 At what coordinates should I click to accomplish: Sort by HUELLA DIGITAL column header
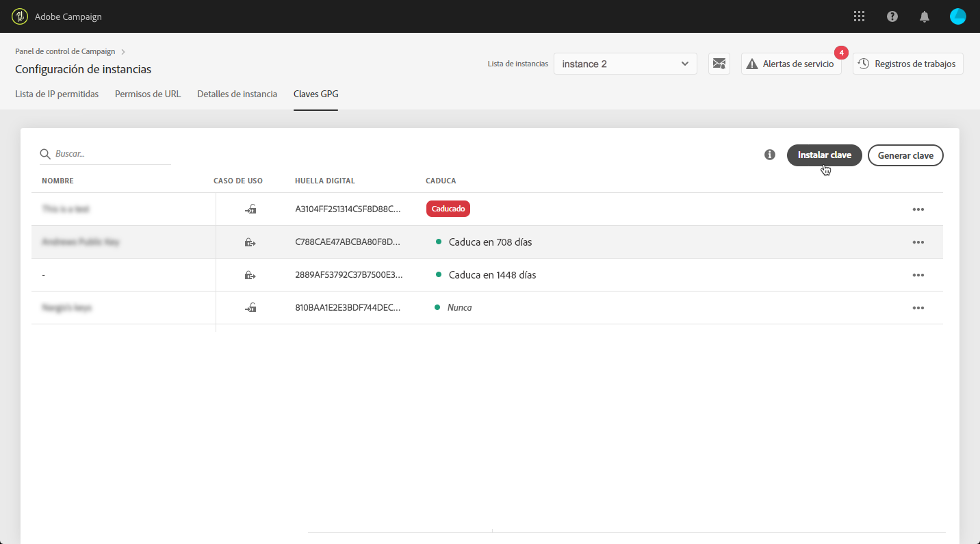point(325,181)
